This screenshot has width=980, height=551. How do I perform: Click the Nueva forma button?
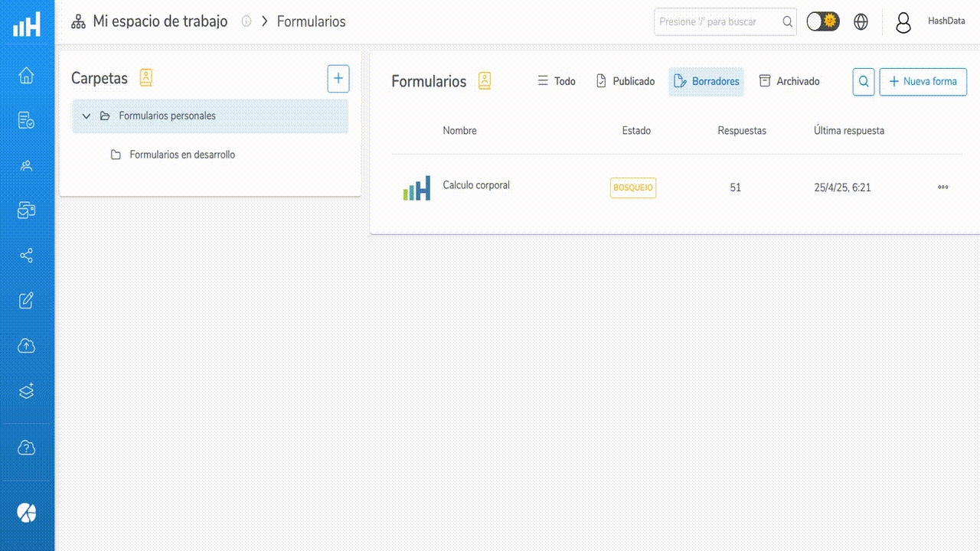[923, 82]
